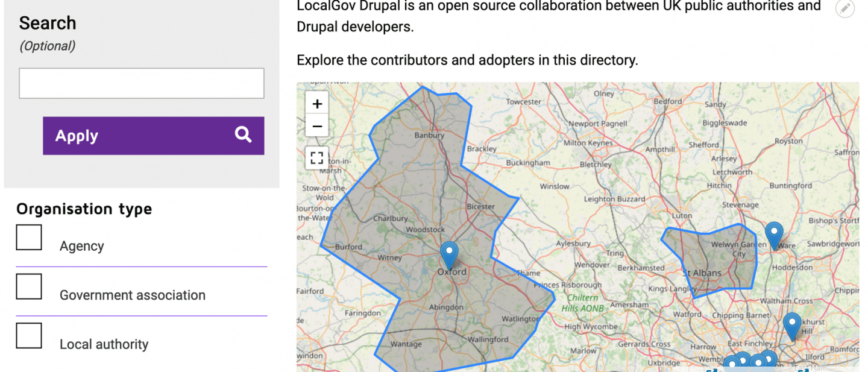Click the Apply search button
The height and width of the screenshot is (372, 868).
153,136
